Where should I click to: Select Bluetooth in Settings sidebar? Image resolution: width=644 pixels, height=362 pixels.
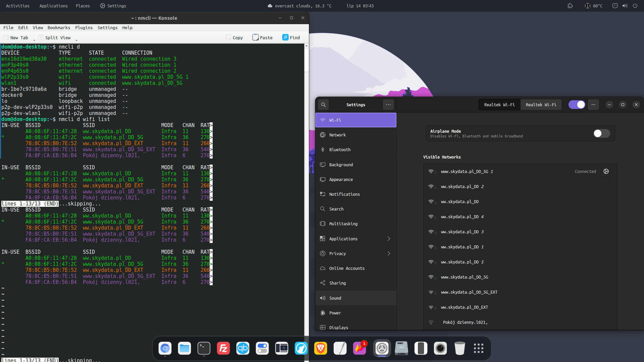pyautogui.click(x=340, y=149)
